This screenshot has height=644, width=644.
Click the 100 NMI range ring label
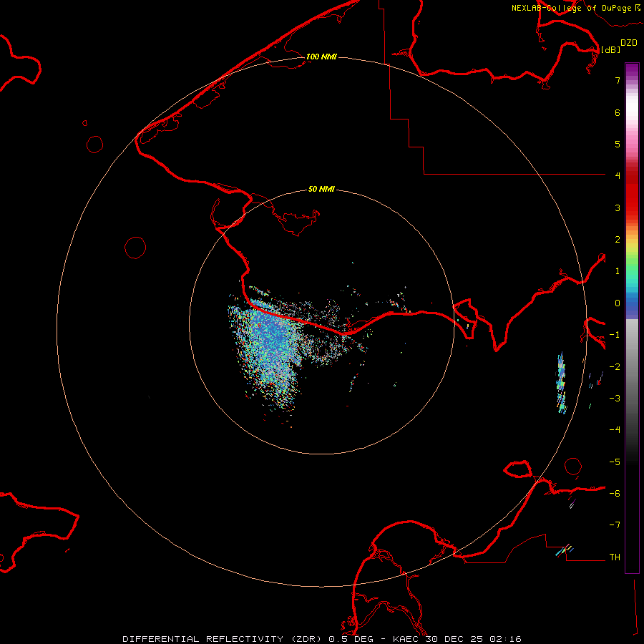pyautogui.click(x=321, y=57)
